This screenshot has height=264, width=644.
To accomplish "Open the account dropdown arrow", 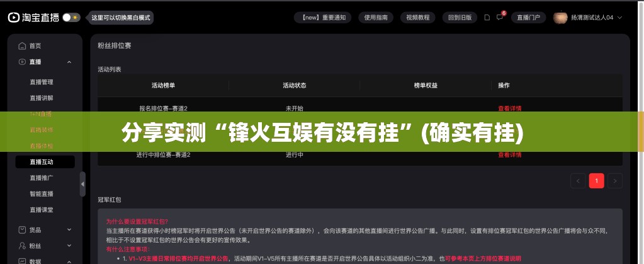I will 621,18.
